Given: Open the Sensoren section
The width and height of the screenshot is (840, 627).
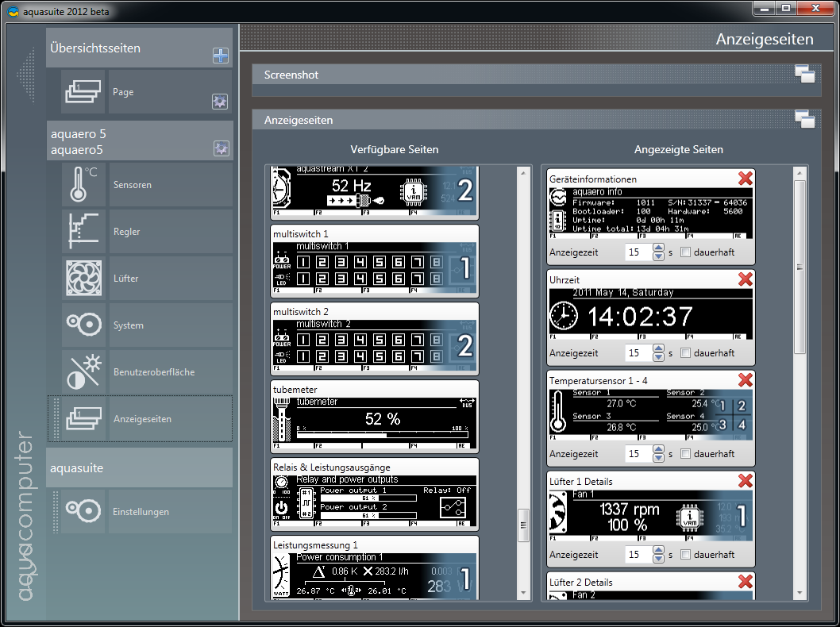Looking at the screenshot, I should point(171,184).
